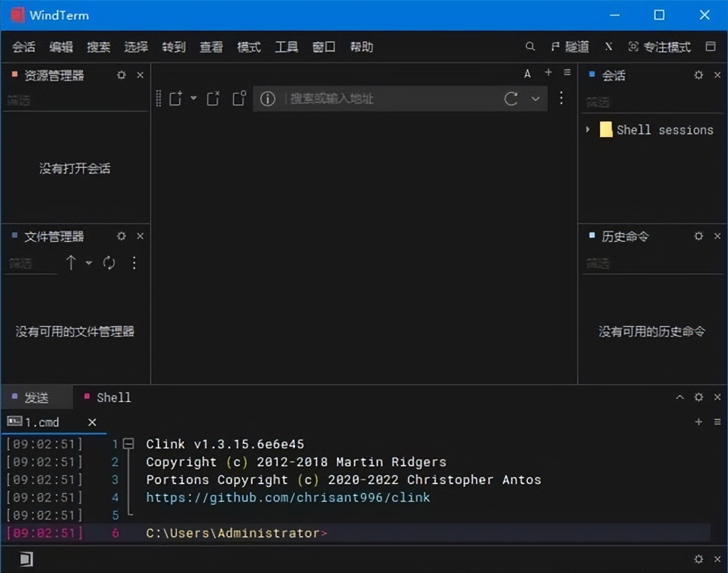Open the github.com/chrisant996/clink link
The height and width of the screenshot is (573, 728).
click(288, 497)
